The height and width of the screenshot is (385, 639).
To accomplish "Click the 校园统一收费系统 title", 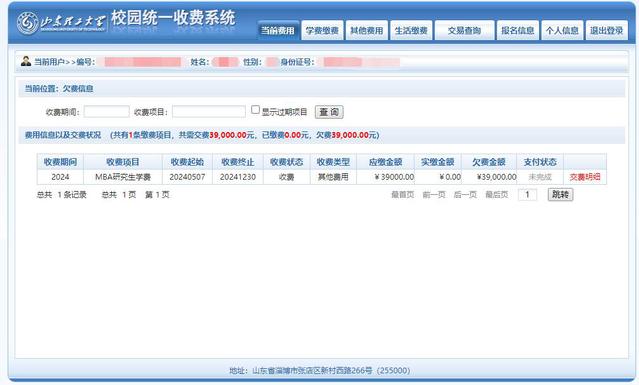I will [x=173, y=18].
